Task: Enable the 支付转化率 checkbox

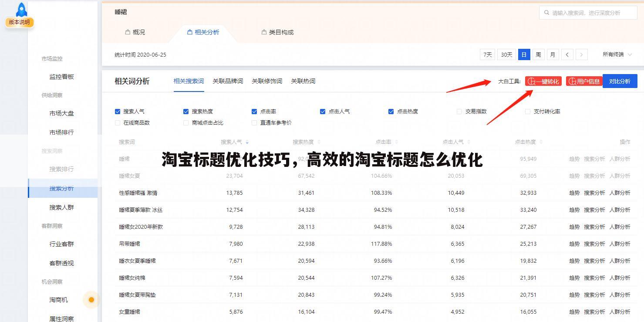Action: (x=528, y=112)
